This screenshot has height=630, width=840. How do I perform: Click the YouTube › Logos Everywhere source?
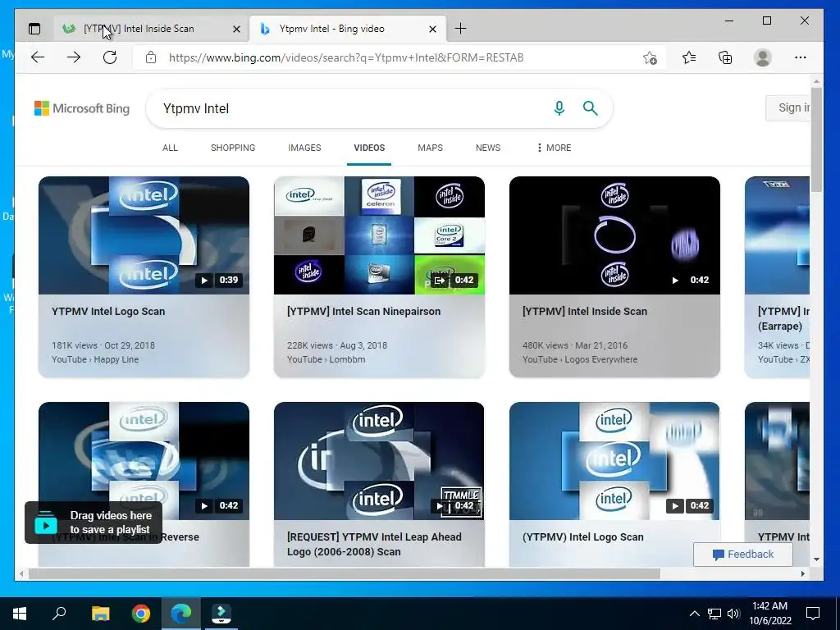pyautogui.click(x=580, y=359)
